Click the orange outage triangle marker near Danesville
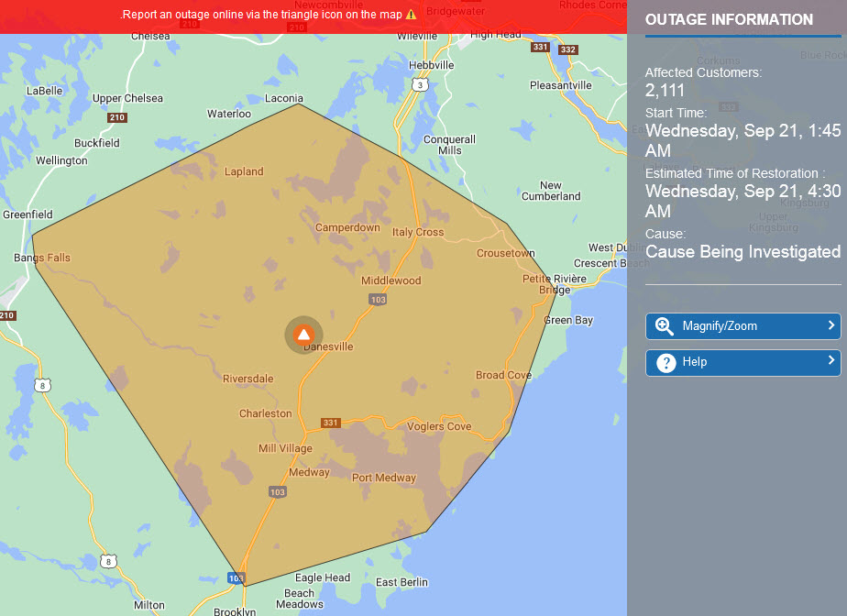The width and height of the screenshot is (847, 616). point(303,335)
